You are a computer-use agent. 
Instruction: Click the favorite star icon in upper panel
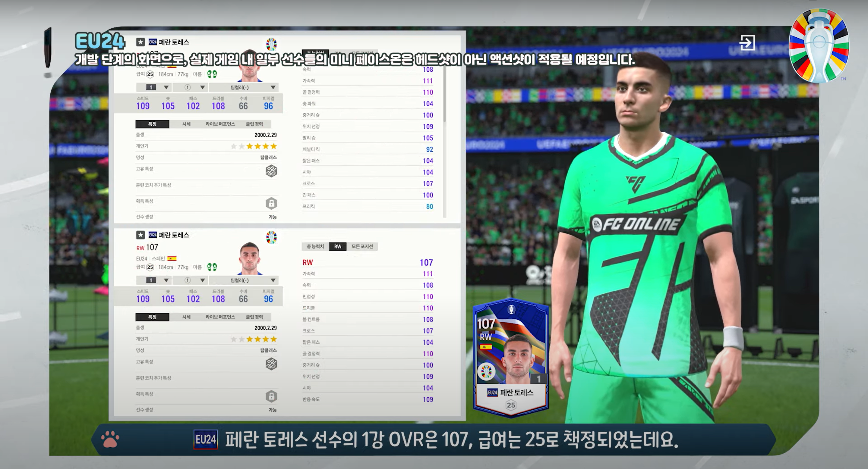140,42
